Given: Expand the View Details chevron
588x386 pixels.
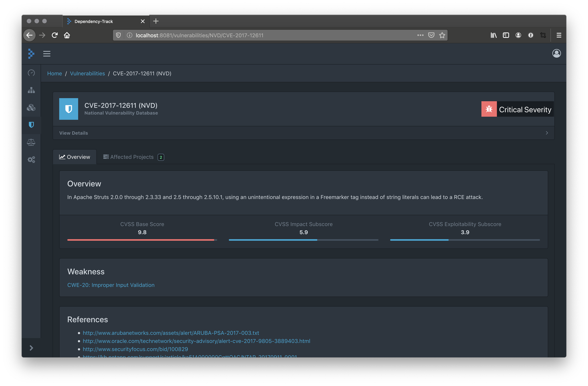Looking at the screenshot, I should (x=547, y=133).
